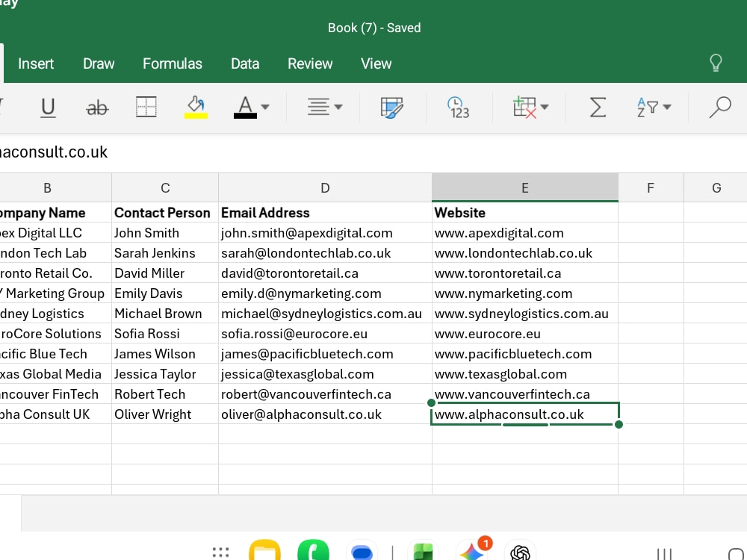This screenshot has width=747, height=560.
Task: Open the Data tab
Action: (x=245, y=63)
